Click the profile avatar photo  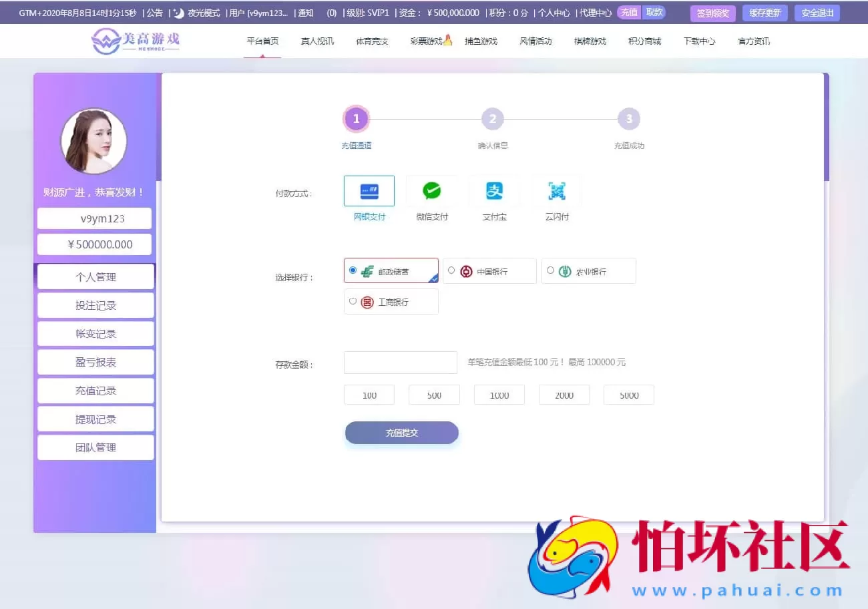(x=94, y=141)
